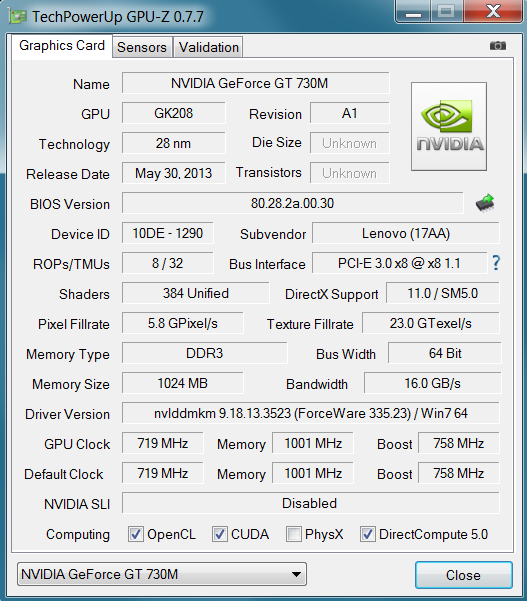Select the Graphics Card tab
The width and height of the screenshot is (527, 601).
62,46
